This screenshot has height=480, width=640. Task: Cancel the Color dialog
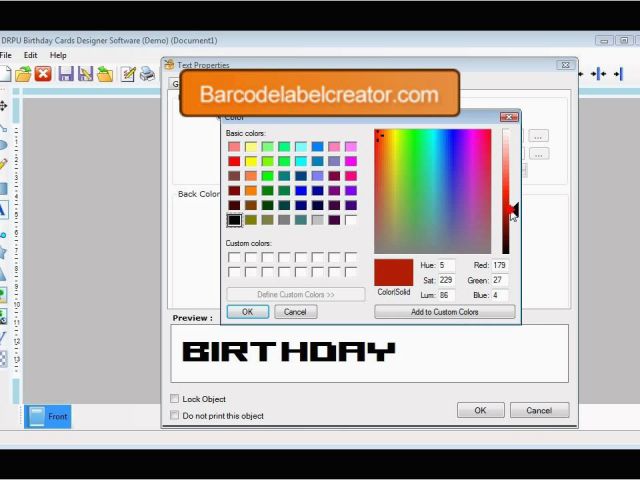click(295, 312)
